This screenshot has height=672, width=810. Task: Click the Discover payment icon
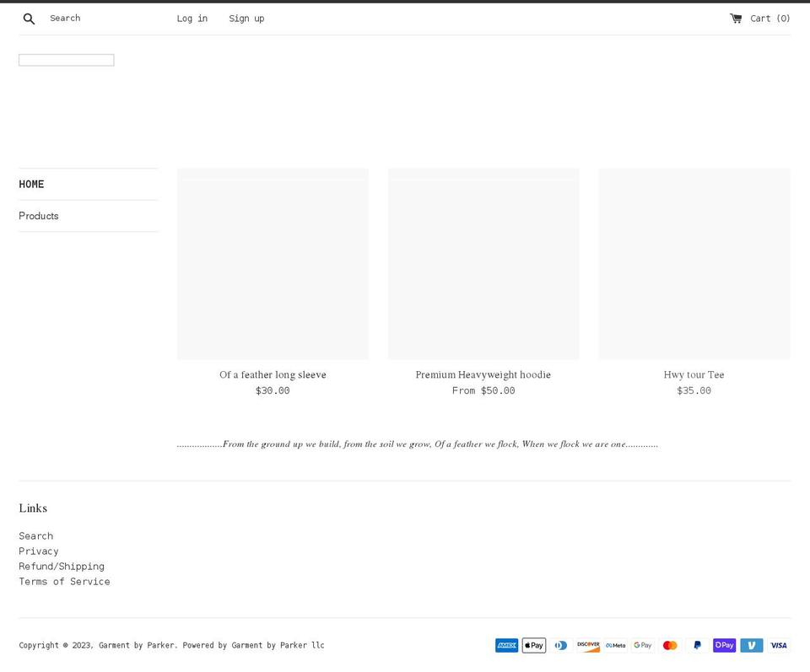588,645
